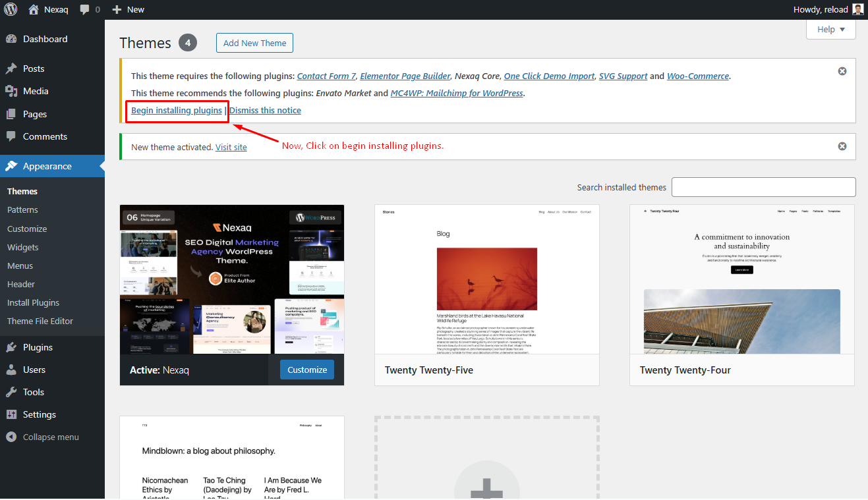This screenshot has height=500, width=868.
Task: Click the home icon beside Nexaq
Action: coord(34,9)
